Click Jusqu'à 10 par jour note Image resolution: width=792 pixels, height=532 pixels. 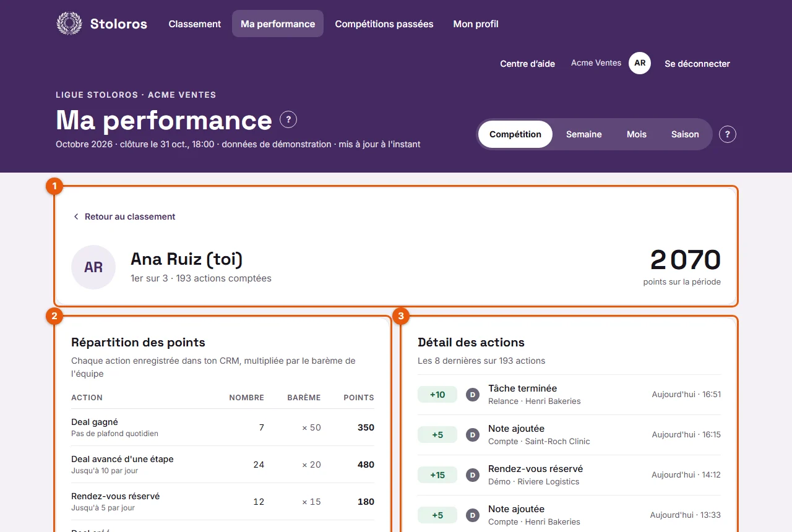[x=105, y=471]
